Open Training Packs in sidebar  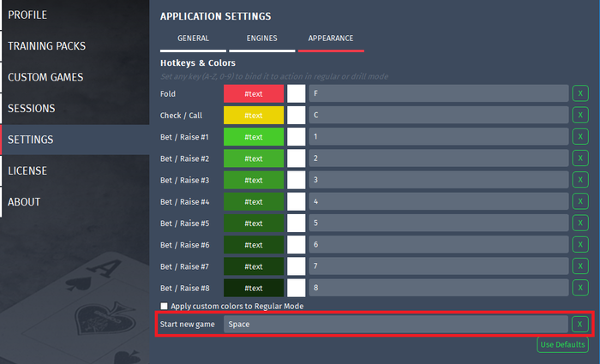tap(75, 46)
